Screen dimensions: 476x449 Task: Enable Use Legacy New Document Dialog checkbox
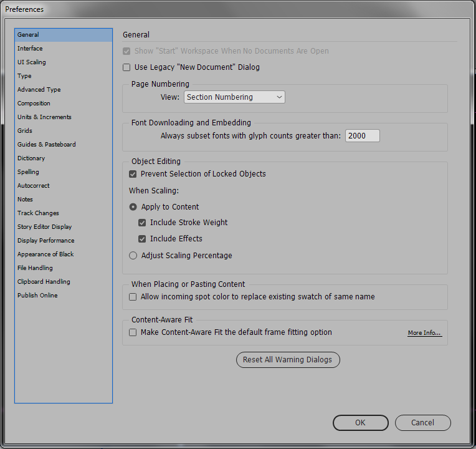(x=126, y=67)
